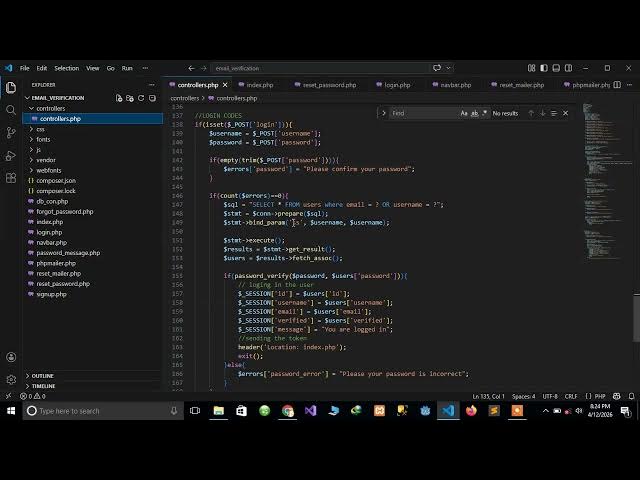Expand the vendor folder

[x=31, y=160]
